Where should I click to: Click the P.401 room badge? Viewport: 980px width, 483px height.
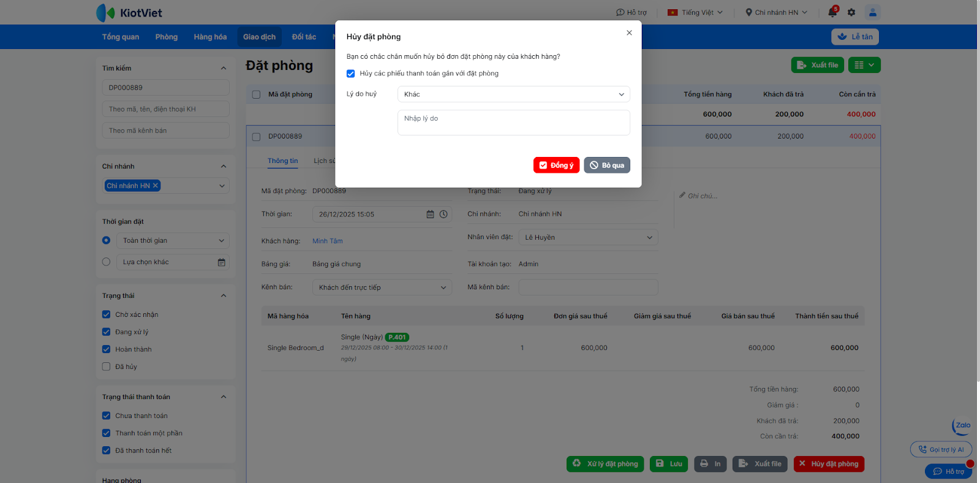click(397, 337)
